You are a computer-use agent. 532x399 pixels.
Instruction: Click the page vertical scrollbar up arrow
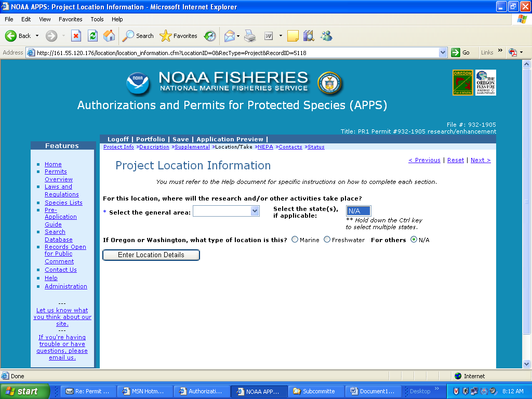[x=526, y=64]
